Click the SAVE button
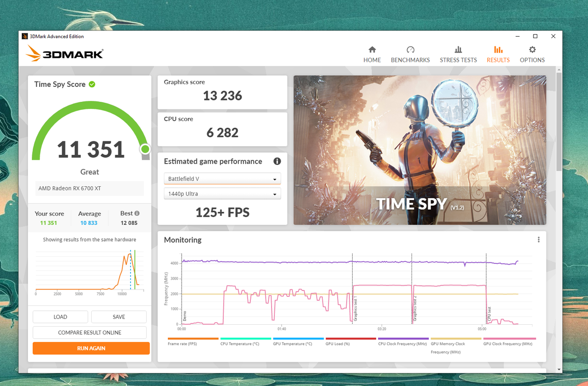Screen dimensions: 588x386 [x=119, y=317]
